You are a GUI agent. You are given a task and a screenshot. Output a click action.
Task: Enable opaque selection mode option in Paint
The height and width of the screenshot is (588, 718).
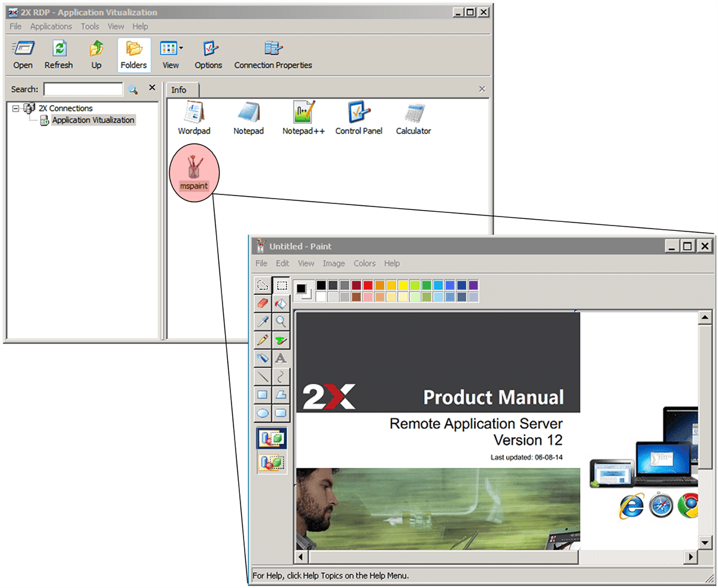(272, 440)
